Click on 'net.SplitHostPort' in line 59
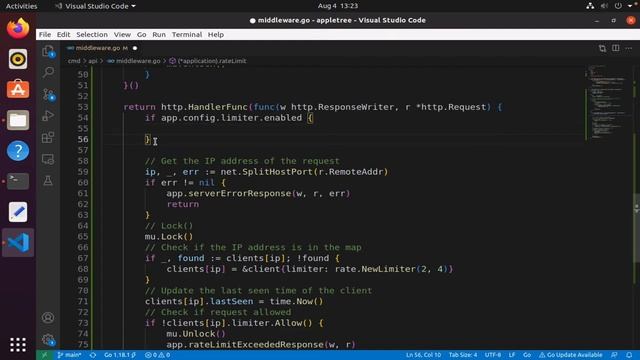 267,172
